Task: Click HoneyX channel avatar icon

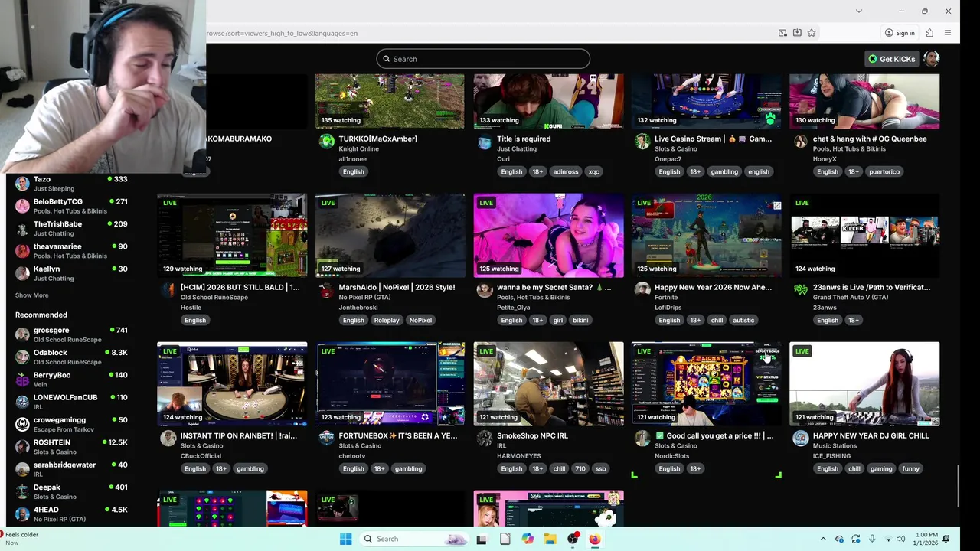Action: click(800, 142)
